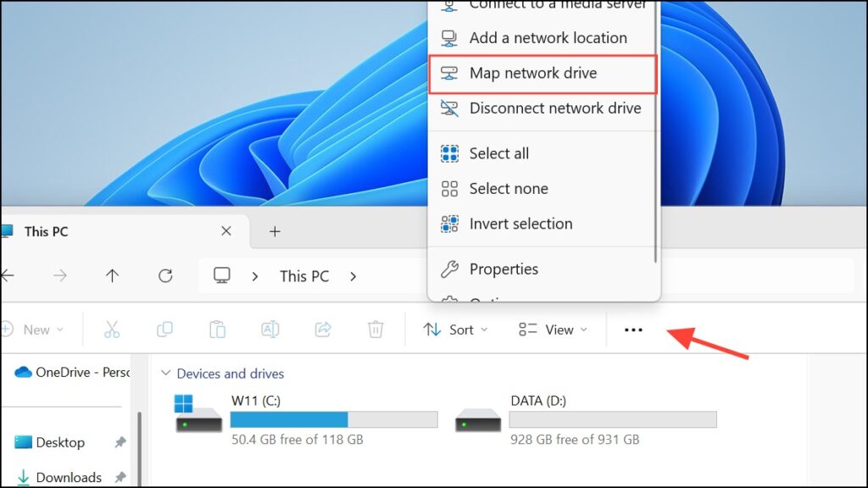Click the Share icon in toolbar
The height and width of the screenshot is (488, 868).
click(323, 330)
